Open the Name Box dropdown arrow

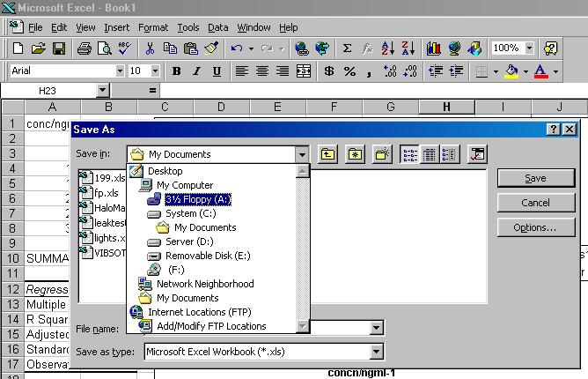tap(102, 91)
